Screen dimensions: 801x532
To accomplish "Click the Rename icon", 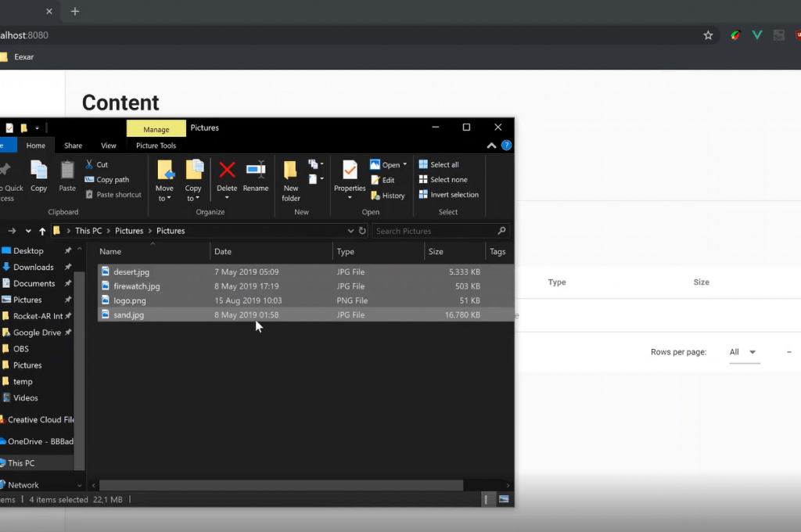I will (256, 170).
